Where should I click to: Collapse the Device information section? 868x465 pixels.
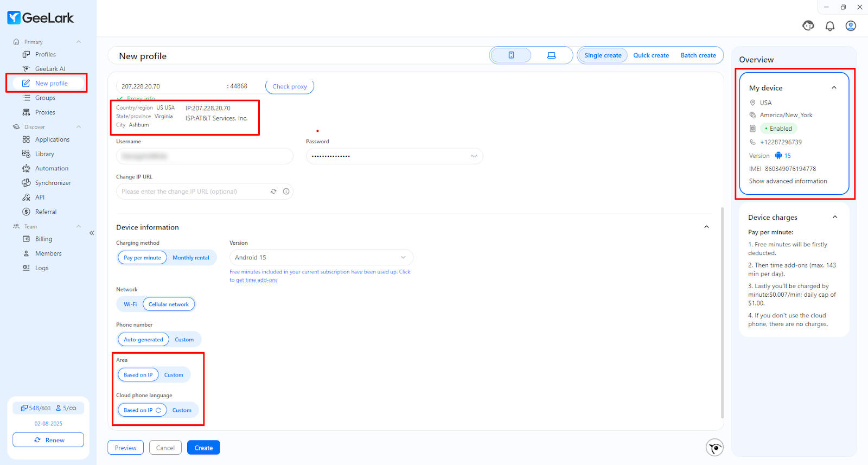pos(706,227)
